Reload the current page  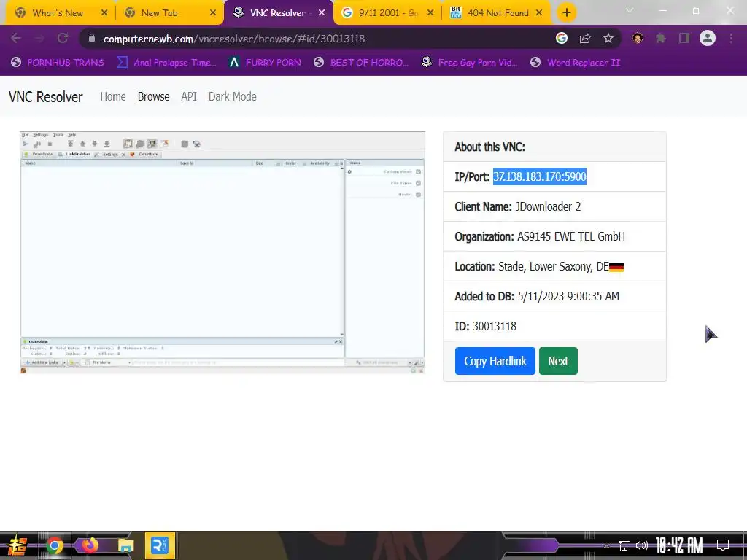(x=63, y=38)
